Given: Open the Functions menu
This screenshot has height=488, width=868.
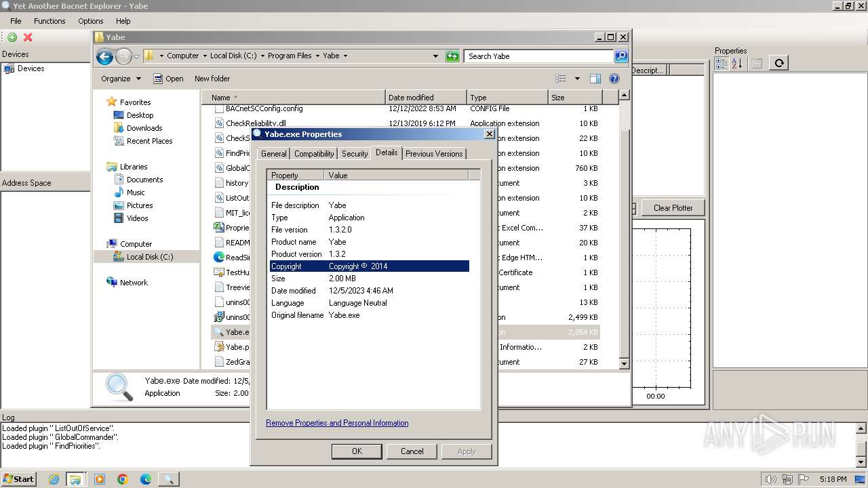Looking at the screenshot, I should (50, 21).
